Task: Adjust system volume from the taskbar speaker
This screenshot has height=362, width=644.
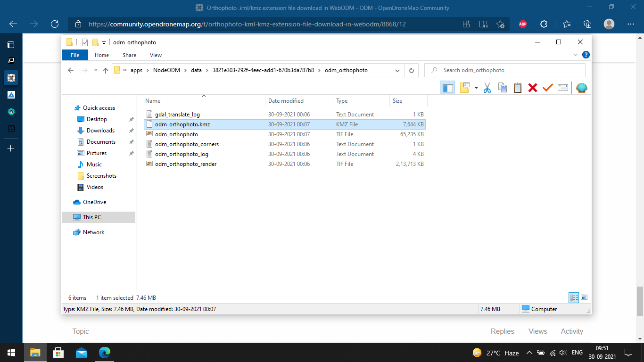Action: 564,352
